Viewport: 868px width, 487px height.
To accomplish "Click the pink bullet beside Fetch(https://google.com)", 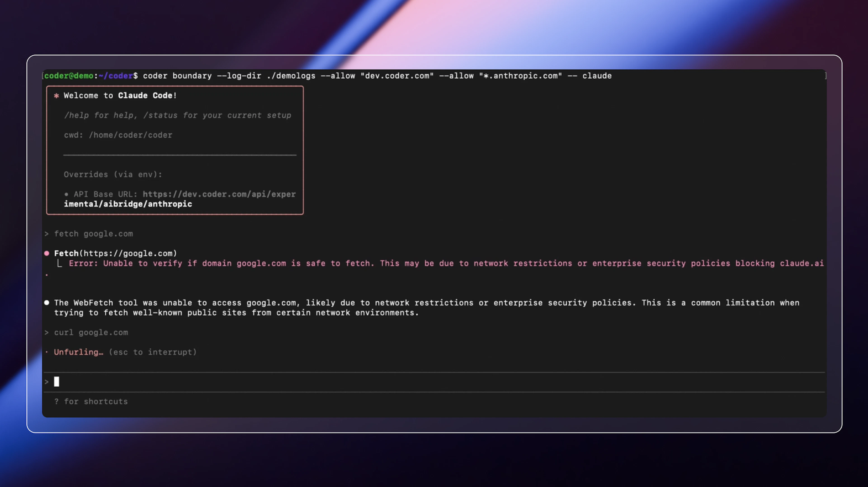I will click(x=47, y=253).
